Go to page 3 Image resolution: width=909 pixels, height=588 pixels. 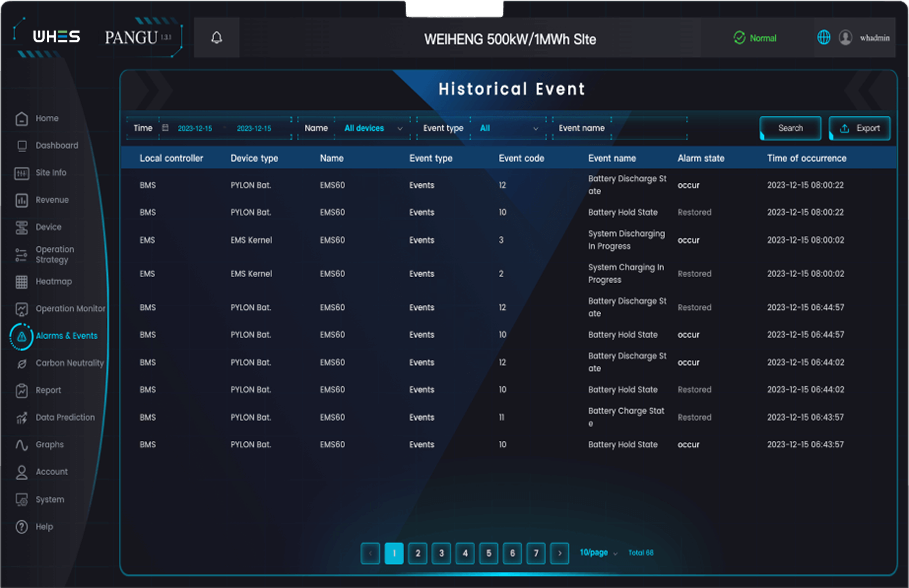441,553
